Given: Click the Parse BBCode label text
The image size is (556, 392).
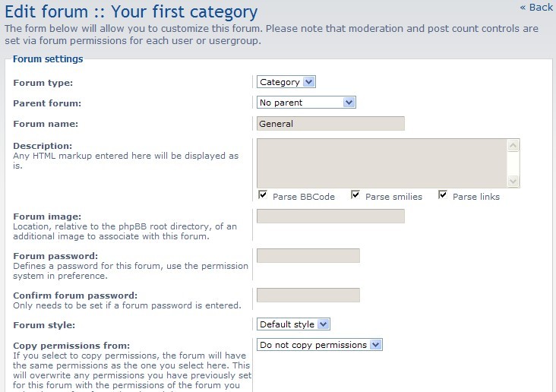Looking at the screenshot, I should pos(304,197).
